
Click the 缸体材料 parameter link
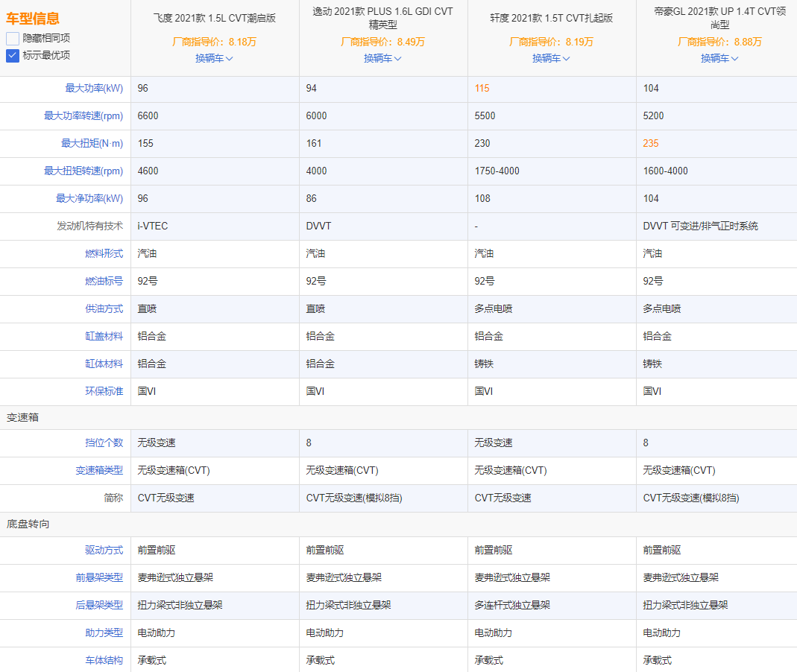point(104,364)
